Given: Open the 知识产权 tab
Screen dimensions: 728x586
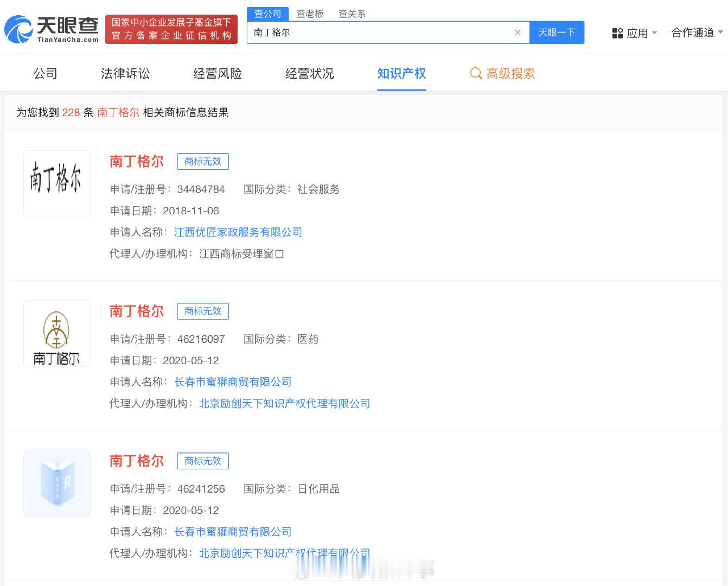Looking at the screenshot, I should [402, 73].
